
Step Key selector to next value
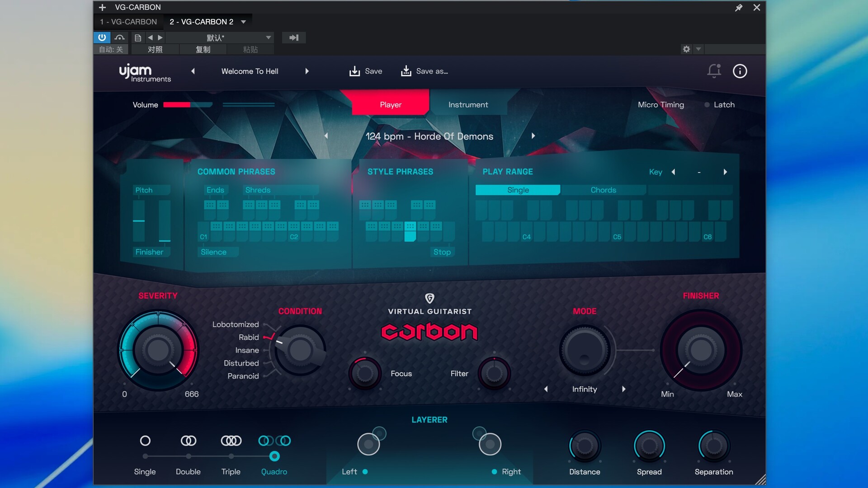[725, 172]
